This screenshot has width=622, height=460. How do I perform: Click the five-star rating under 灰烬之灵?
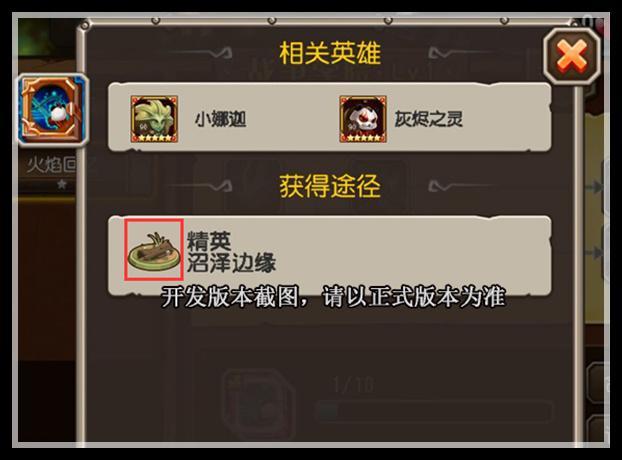coord(363,138)
